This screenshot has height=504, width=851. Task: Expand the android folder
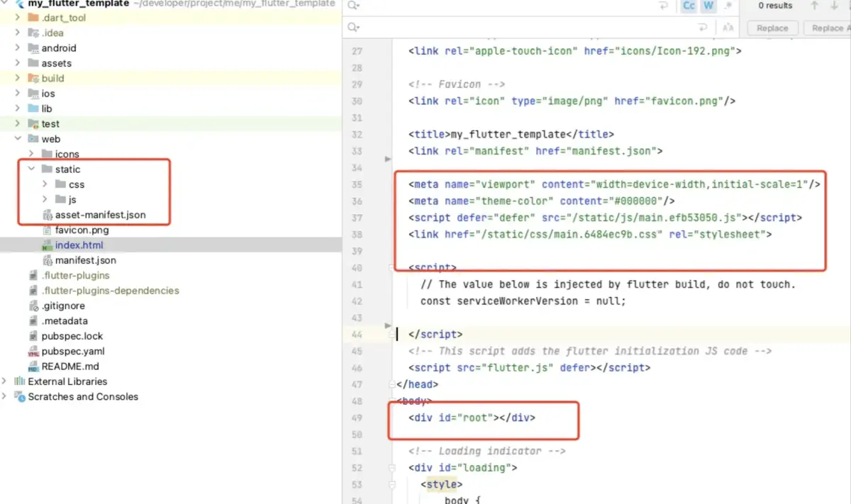18,48
